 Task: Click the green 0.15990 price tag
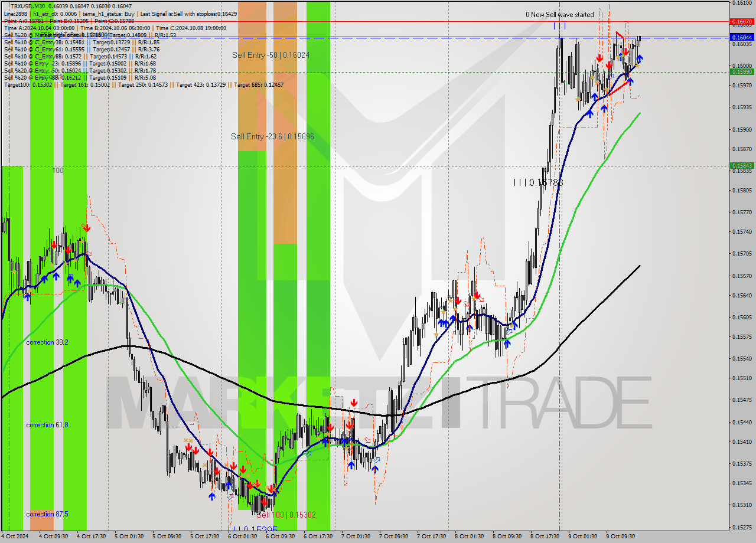[742, 71]
